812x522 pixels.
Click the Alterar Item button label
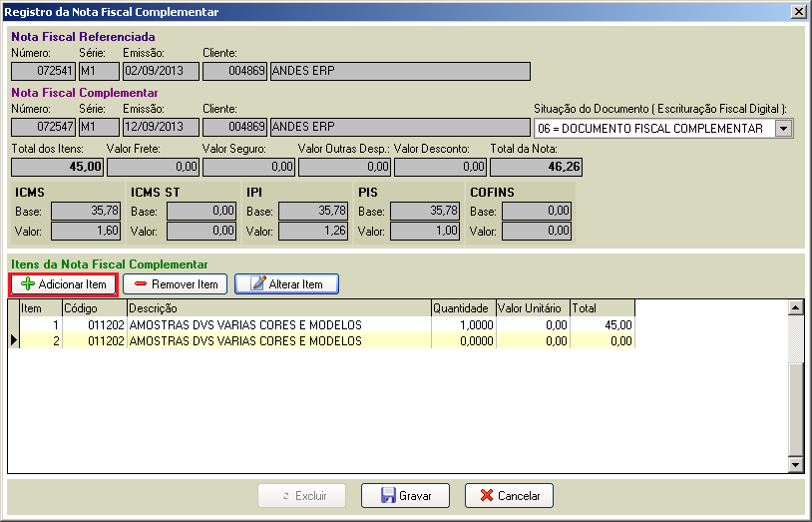(x=295, y=284)
